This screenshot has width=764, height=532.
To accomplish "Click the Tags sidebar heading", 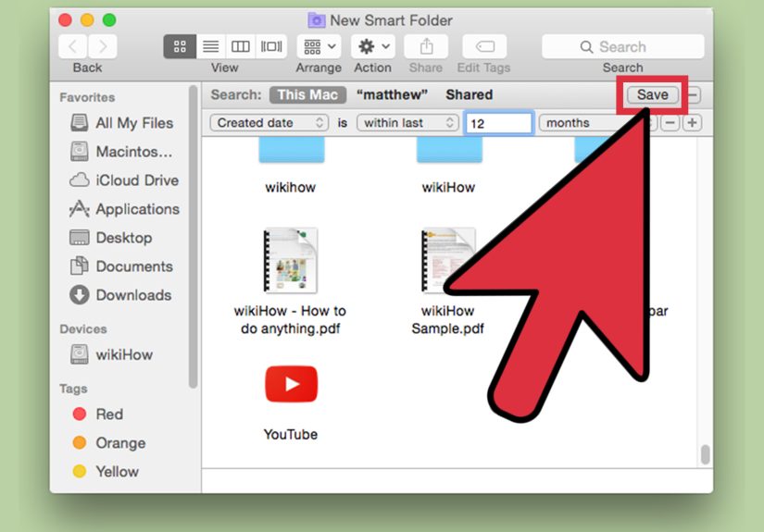I will [73, 389].
